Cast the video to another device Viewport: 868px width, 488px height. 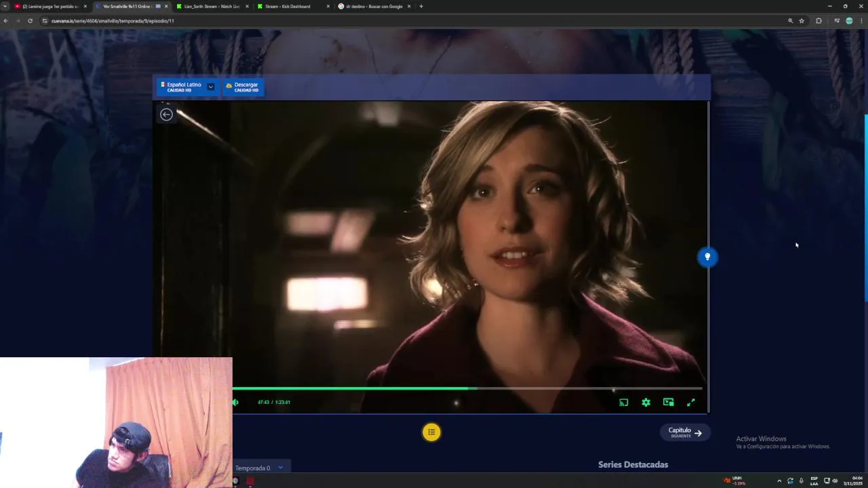coord(623,403)
